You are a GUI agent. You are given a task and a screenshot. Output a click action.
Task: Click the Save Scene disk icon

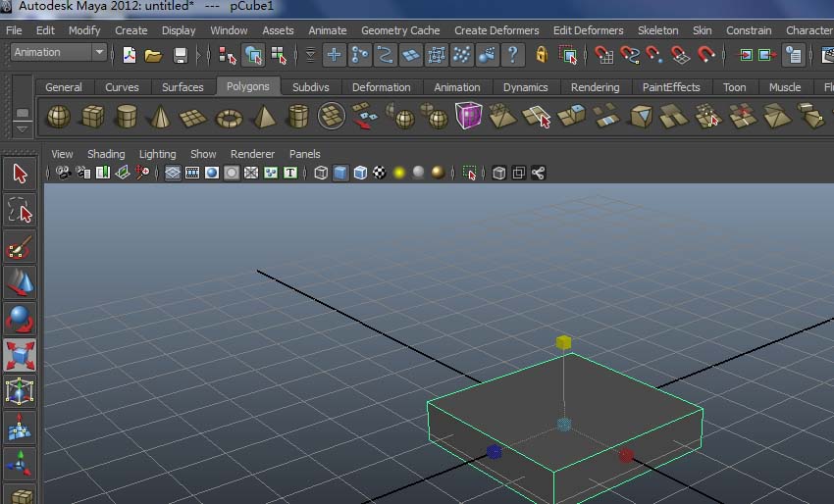pos(181,55)
